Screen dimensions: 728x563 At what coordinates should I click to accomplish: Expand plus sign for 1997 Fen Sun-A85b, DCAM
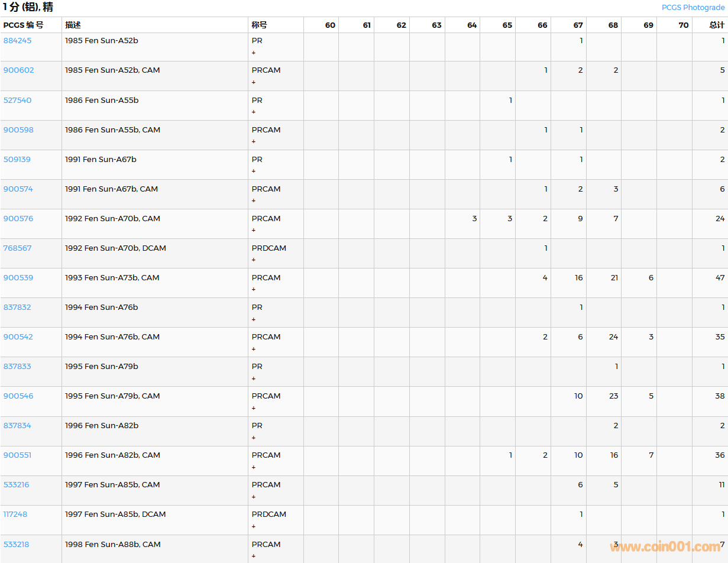click(254, 526)
